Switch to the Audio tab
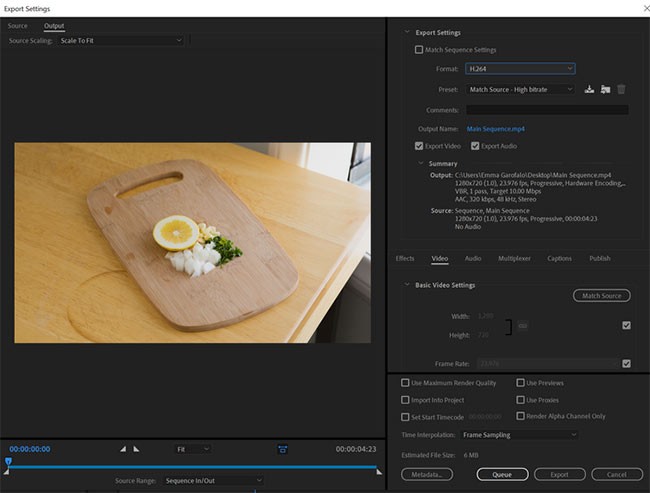The image size is (650, 493). 473,258
